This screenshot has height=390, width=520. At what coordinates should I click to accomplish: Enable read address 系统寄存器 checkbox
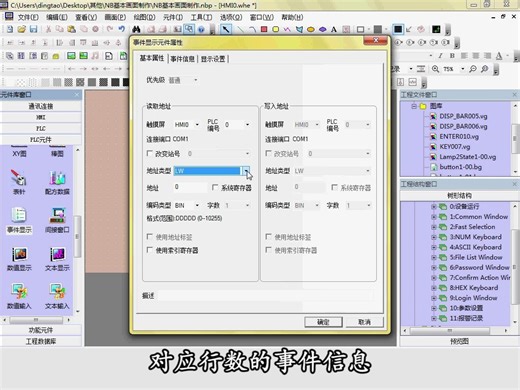pos(215,187)
